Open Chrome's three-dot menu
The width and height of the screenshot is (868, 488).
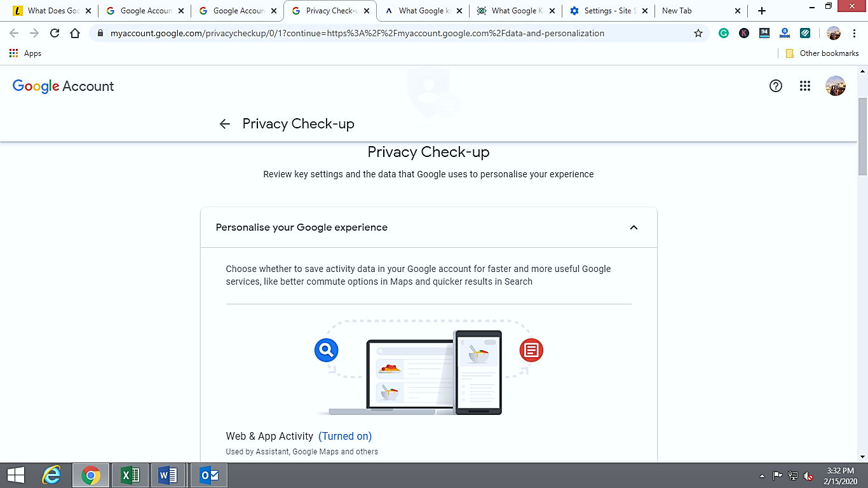(854, 33)
